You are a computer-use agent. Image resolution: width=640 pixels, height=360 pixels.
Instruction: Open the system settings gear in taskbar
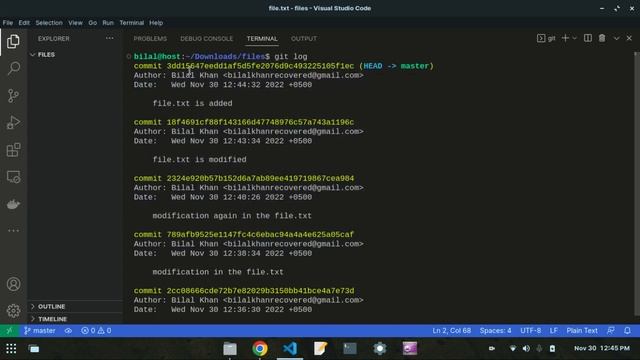[x=380, y=349]
